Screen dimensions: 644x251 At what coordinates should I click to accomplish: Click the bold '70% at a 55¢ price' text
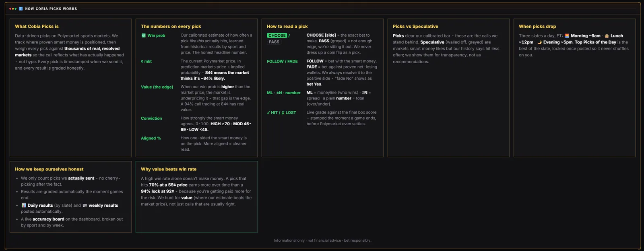(168, 185)
